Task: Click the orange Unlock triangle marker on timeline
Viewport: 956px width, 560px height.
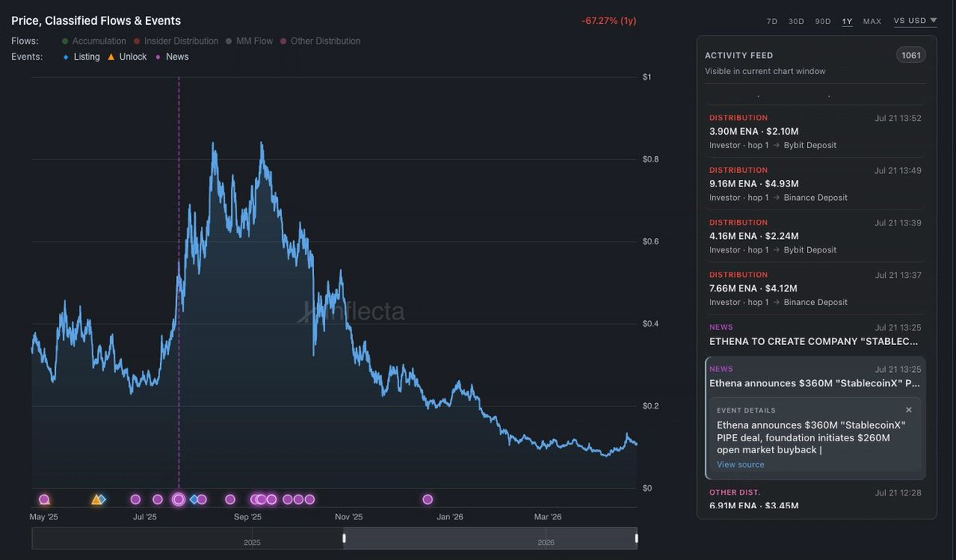Action: [96, 499]
